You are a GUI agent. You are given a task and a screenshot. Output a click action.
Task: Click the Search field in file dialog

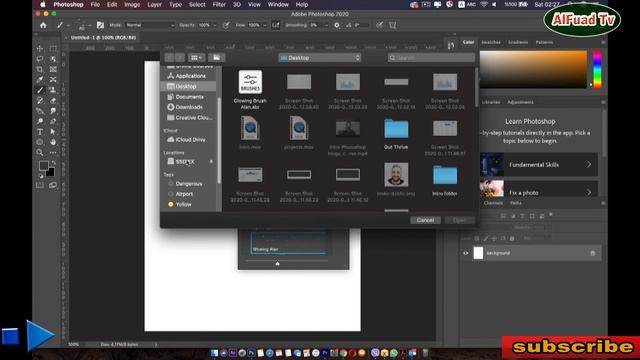(431, 58)
